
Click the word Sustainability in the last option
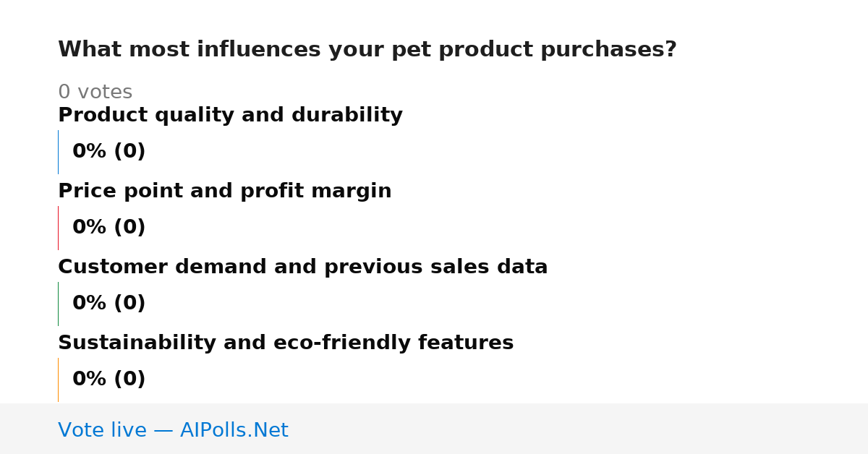pos(137,343)
